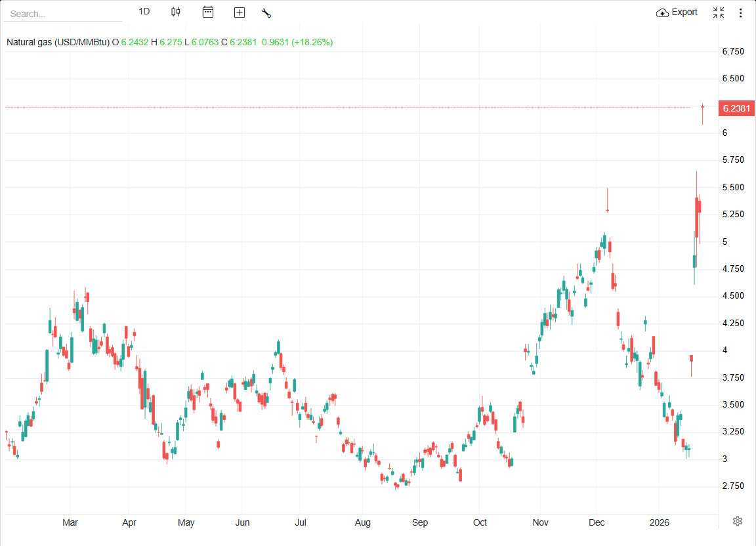Click the red 6.2381 current price label
Image resolution: width=756 pixels, height=546 pixels.
pyautogui.click(x=737, y=108)
